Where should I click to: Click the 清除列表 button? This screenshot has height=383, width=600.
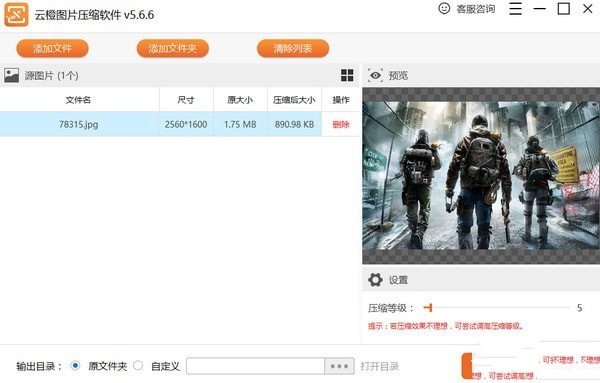[x=293, y=49]
